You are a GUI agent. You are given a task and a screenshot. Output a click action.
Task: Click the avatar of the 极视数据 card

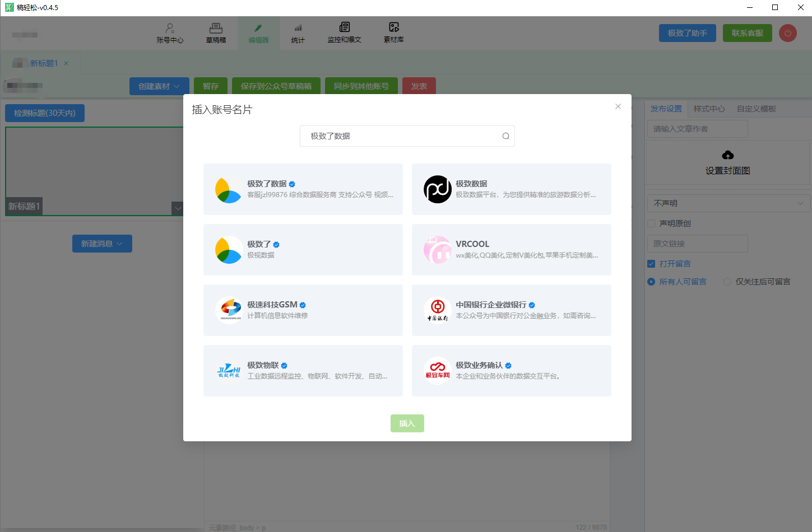229,250
